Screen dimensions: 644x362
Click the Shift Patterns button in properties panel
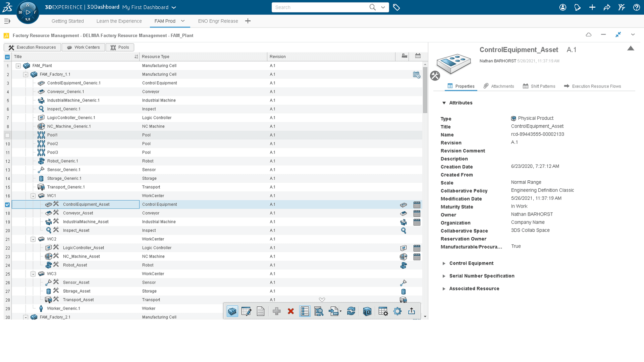click(540, 86)
